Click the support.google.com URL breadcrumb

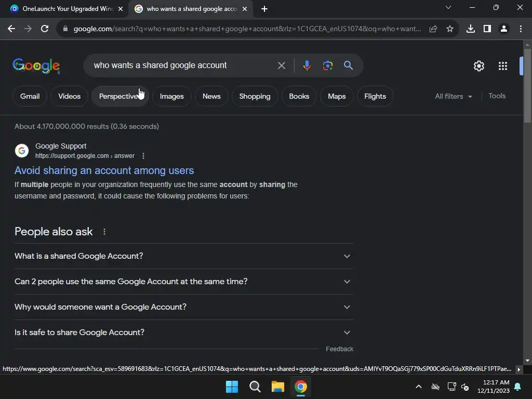pyautogui.click(x=85, y=156)
